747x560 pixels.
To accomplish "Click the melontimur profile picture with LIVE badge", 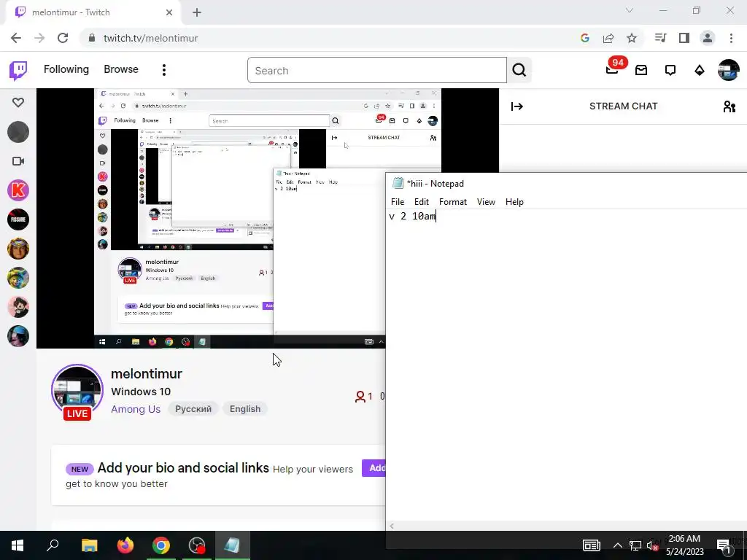I will click(x=77, y=392).
